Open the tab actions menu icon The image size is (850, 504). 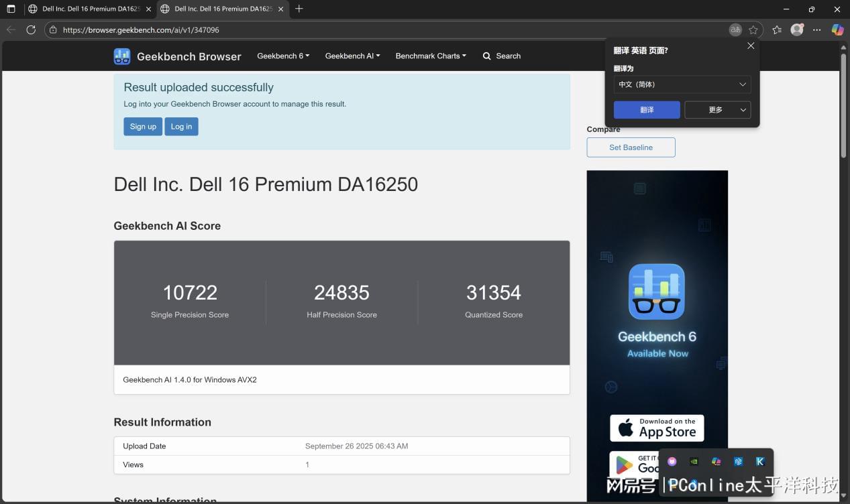coord(11,9)
